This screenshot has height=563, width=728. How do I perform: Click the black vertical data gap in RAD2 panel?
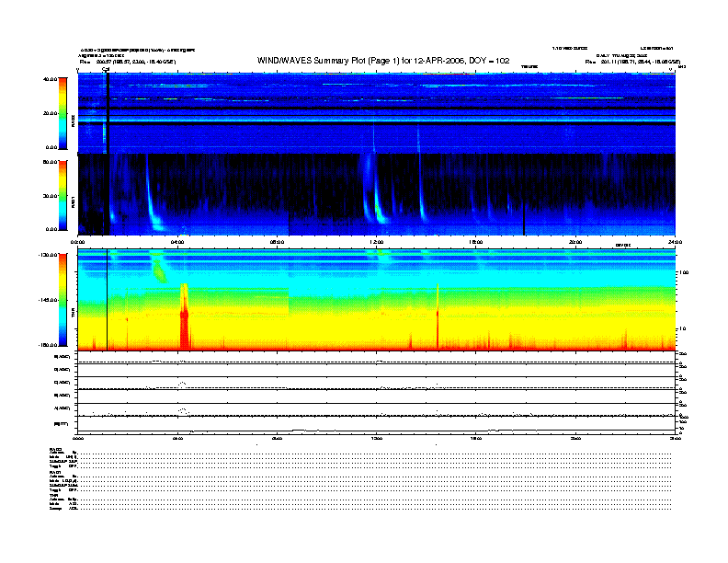click(x=108, y=113)
